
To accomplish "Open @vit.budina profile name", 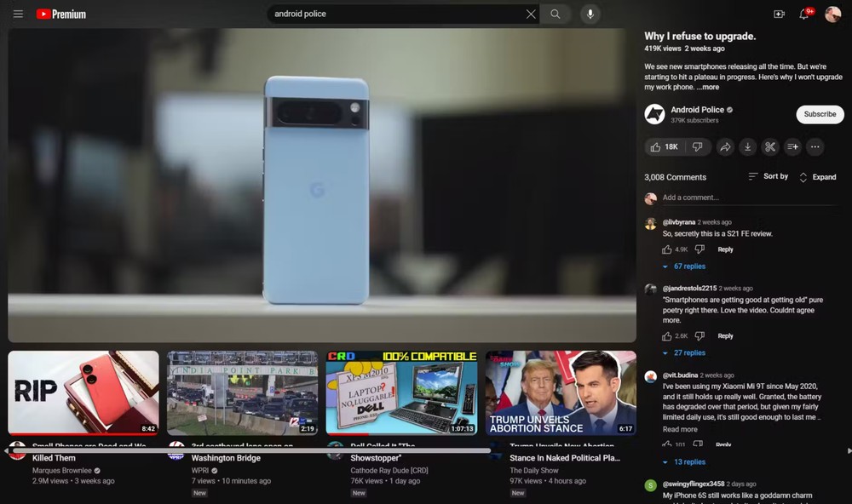I will 680,375.
